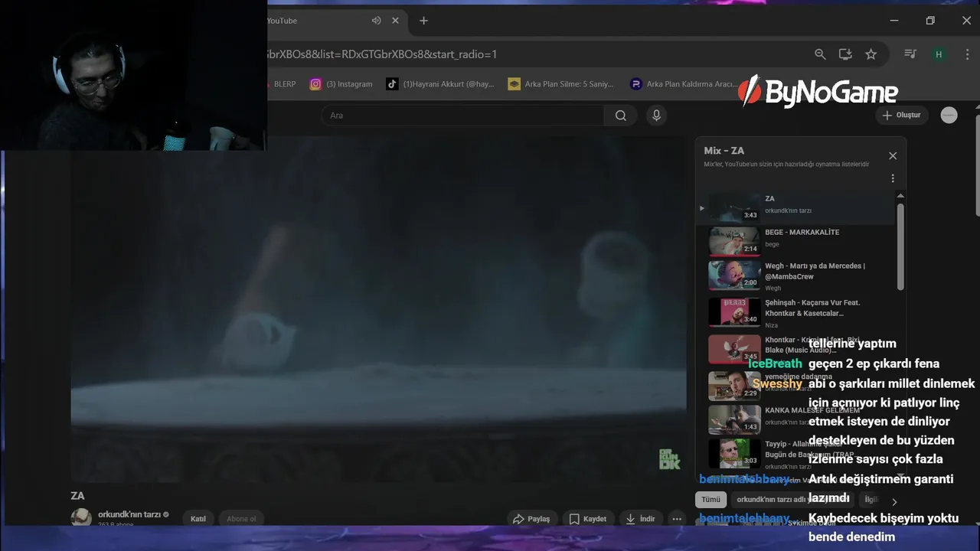Screen dimensions: 980x551
Task: Click the Katıl join button
Action: [x=198, y=519]
